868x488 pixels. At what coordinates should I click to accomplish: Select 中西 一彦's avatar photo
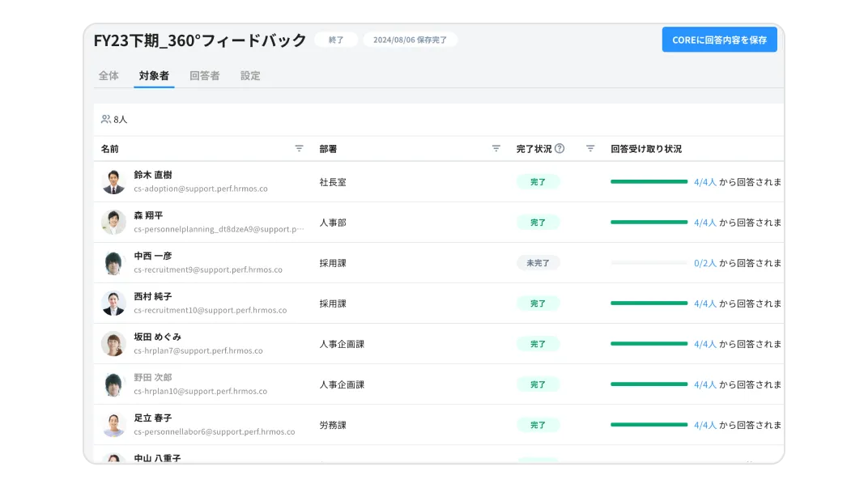point(113,262)
